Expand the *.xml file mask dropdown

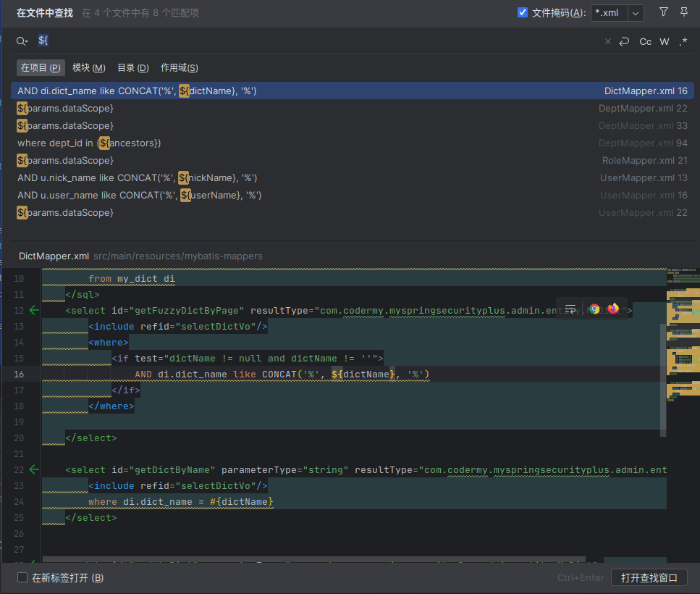point(635,13)
